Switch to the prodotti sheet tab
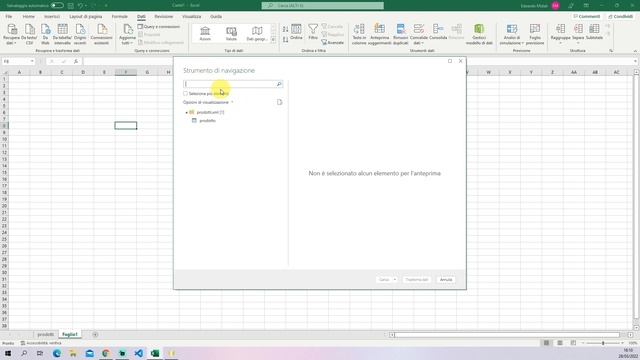 click(x=45, y=334)
